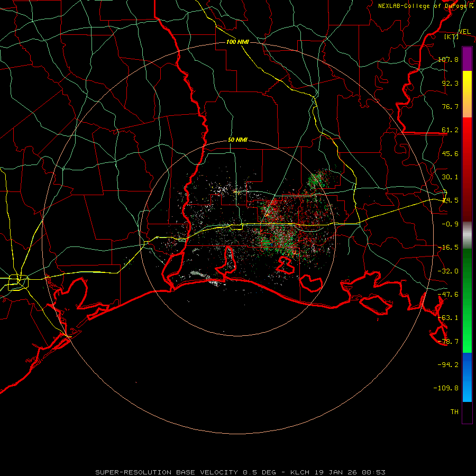Viewport: 476px width, 476px height.
Task: Click the -16.5 value on velocity scale
Action: point(448,247)
